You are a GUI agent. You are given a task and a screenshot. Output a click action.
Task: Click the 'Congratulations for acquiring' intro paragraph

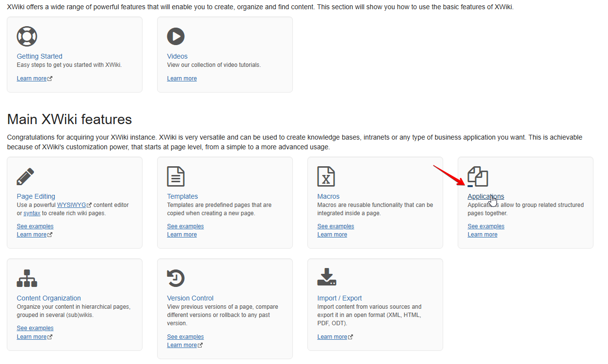[295, 142]
